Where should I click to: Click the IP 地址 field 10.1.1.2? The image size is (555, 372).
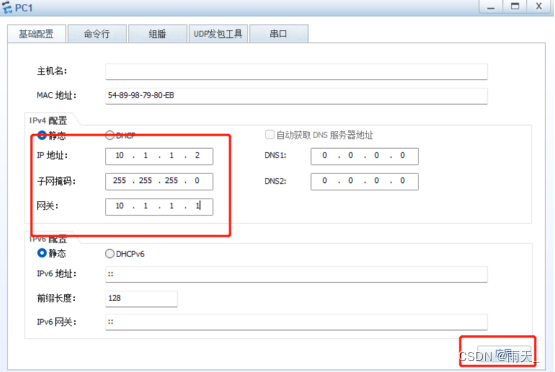159,156
